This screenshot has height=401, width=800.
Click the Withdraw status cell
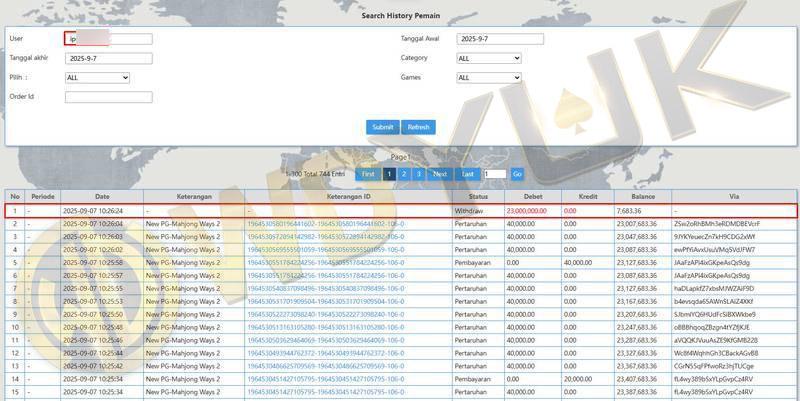pyautogui.click(x=468, y=211)
